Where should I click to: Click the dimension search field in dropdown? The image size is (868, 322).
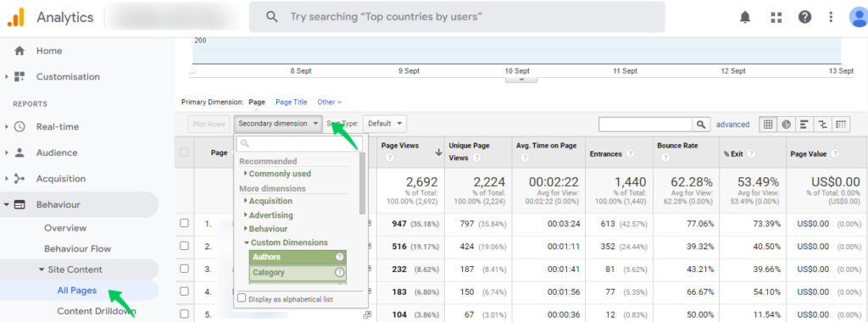(299, 144)
